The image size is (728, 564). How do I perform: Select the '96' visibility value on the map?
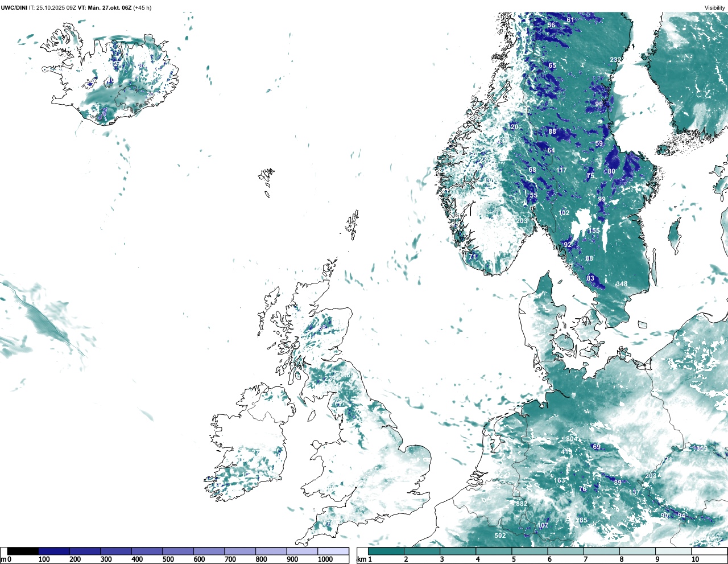(x=599, y=104)
